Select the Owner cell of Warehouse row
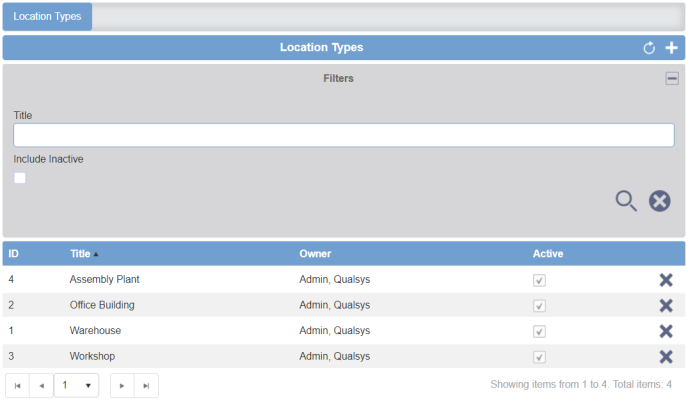Image resolution: width=686 pixels, height=400 pixels. coord(334,331)
